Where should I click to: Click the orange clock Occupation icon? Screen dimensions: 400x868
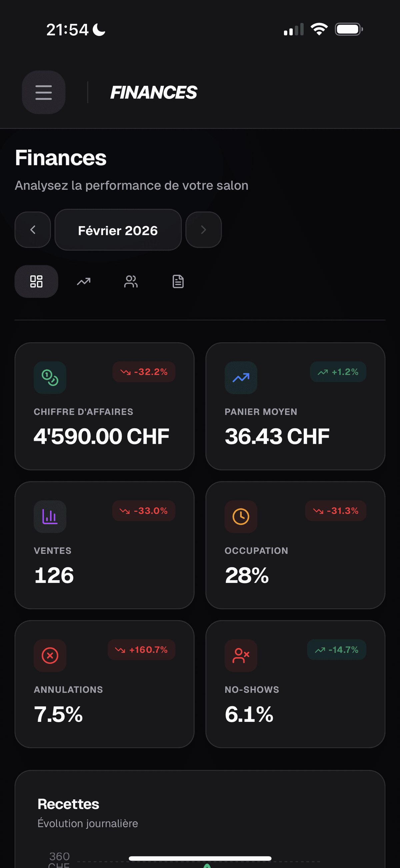click(x=241, y=516)
